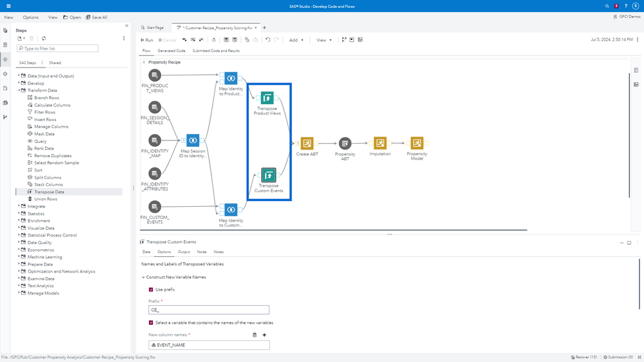This screenshot has width=644, height=362.
Task: Collapse Construct New Variable Names section
Action: [144, 277]
